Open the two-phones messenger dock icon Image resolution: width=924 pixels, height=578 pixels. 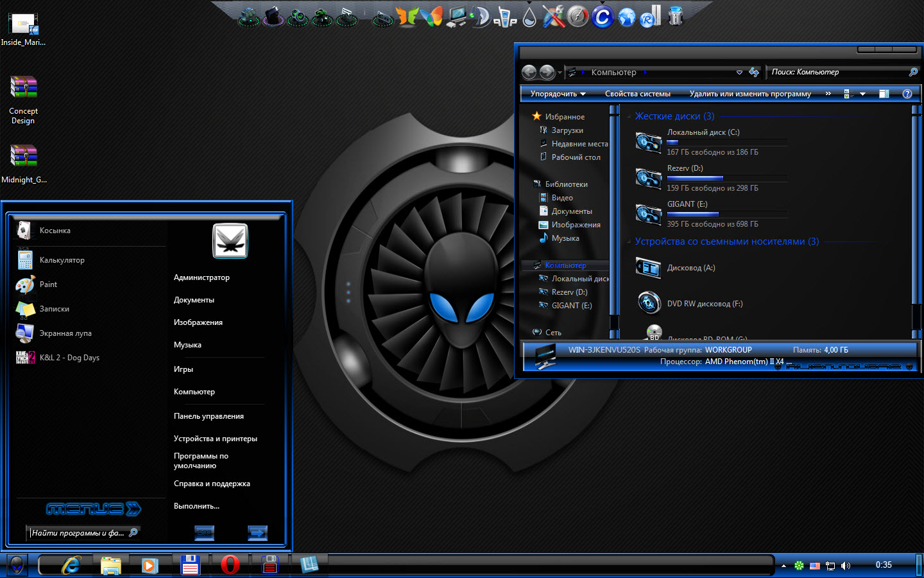click(505, 17)
